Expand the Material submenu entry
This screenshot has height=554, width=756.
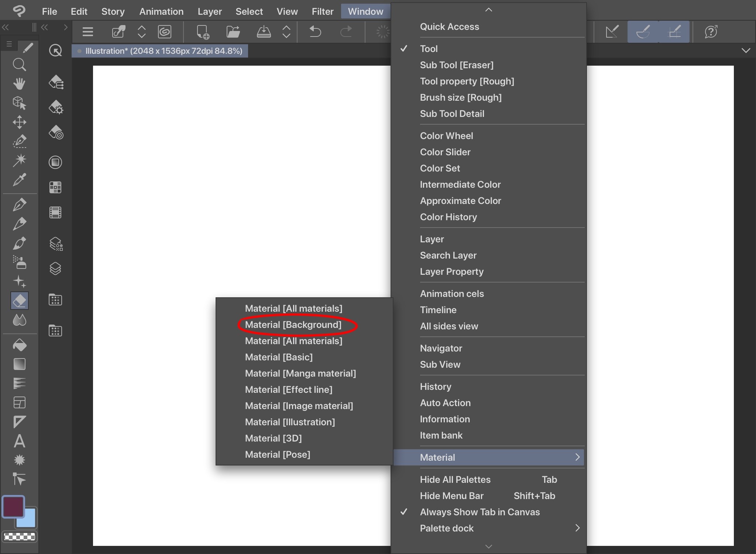click(x=489, y=457)
